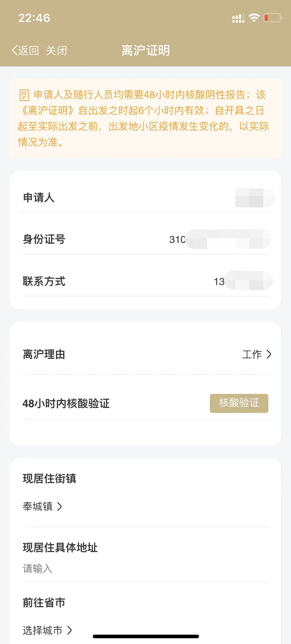The width and height of the screenshot is (291, 644).
Task: Expand the 奉城镇 town picker
Action: 42,506
